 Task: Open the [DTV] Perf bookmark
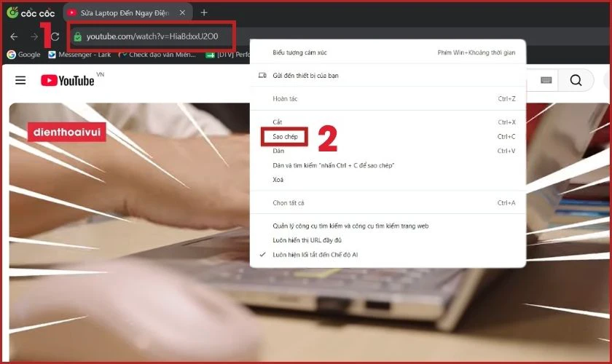(x=227, y=55)
